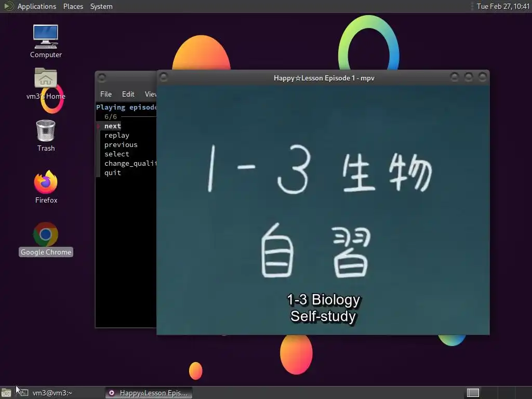Click the mpv video playback area

tap(323, 210)
